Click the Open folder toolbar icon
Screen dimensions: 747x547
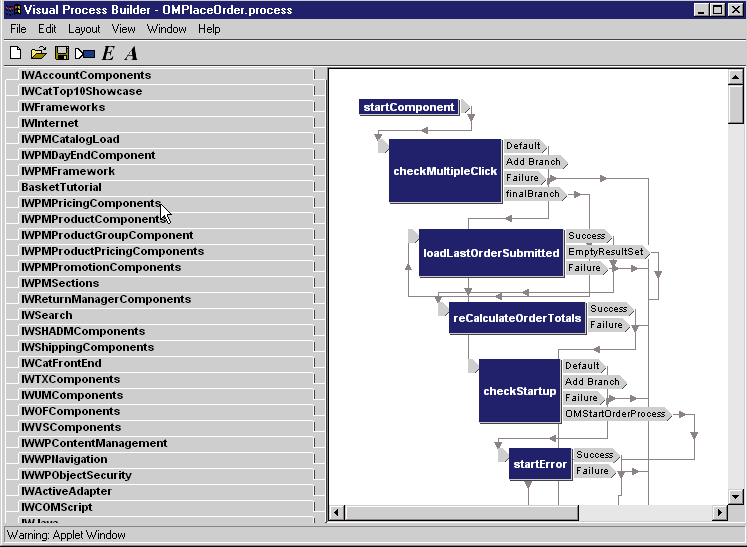(39, 52)
